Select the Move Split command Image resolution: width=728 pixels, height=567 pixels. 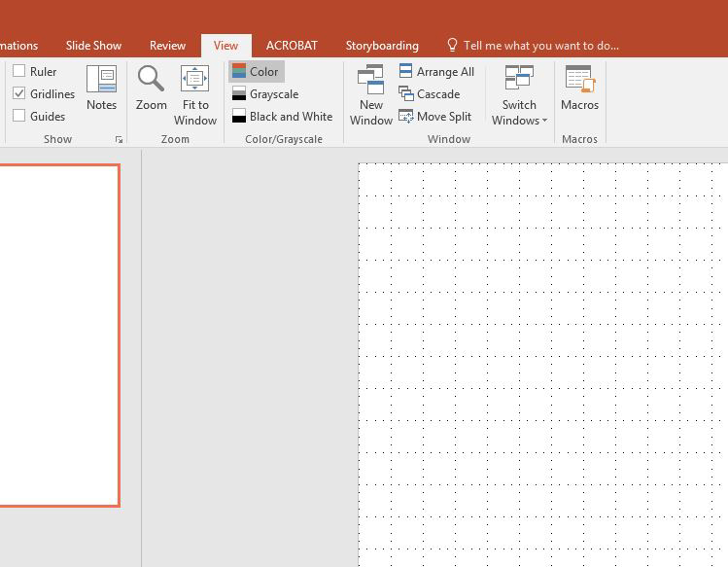(435, 116)
